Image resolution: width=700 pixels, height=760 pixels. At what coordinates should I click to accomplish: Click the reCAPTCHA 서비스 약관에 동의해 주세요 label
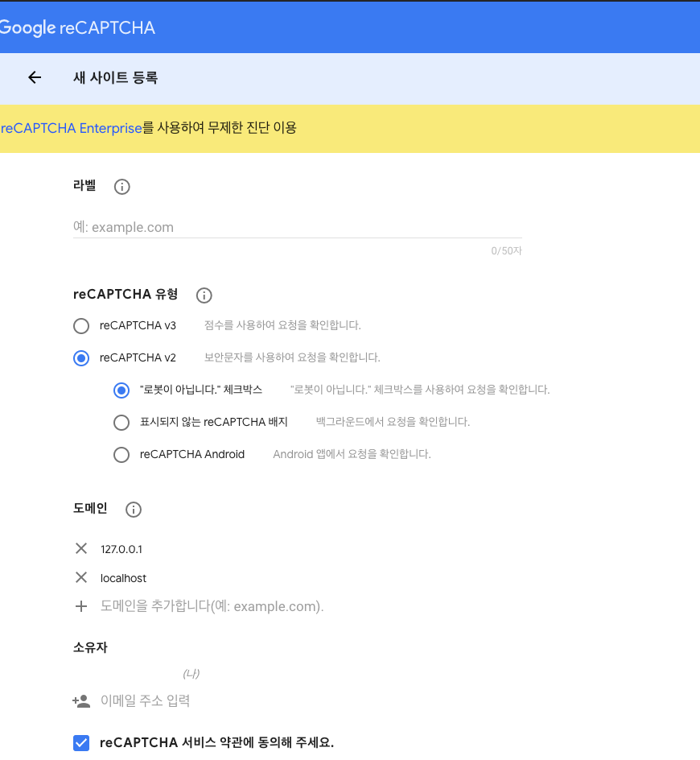click(x=216, y=742)
